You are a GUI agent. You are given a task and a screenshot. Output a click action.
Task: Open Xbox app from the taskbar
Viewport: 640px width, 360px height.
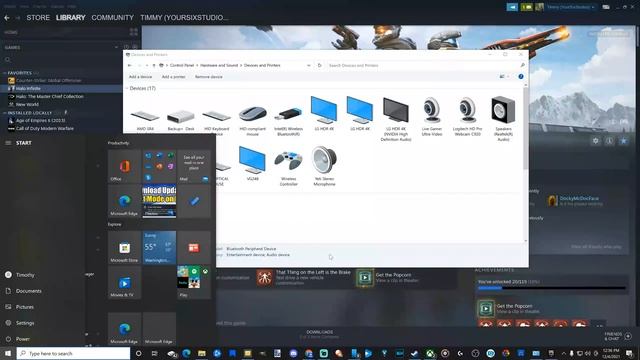[x=430, y=353]
